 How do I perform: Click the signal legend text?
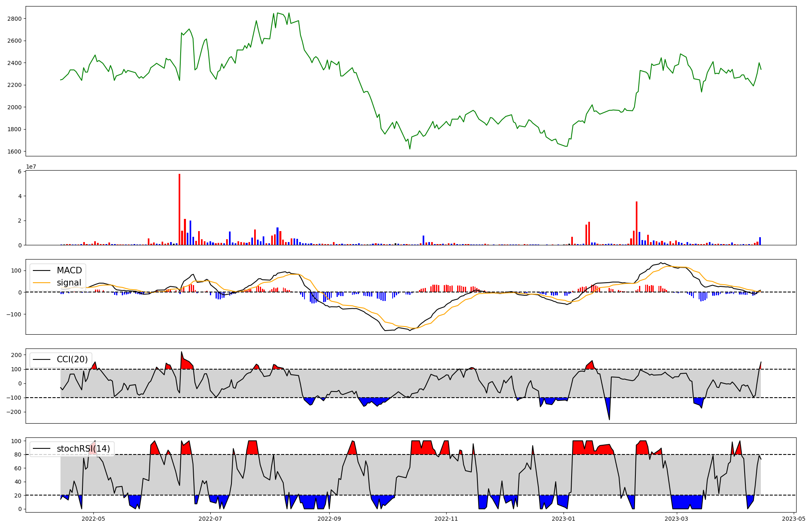click(x=69, y=283)
